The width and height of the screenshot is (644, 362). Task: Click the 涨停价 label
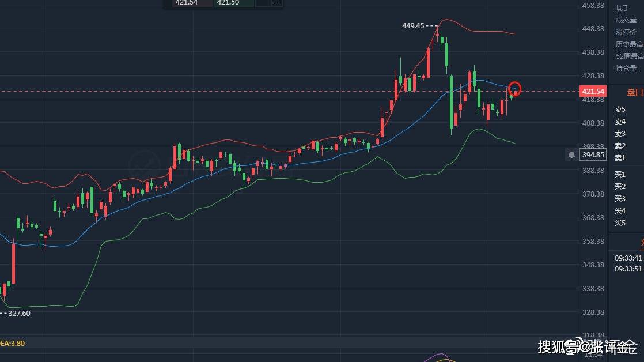click(626, 32)
